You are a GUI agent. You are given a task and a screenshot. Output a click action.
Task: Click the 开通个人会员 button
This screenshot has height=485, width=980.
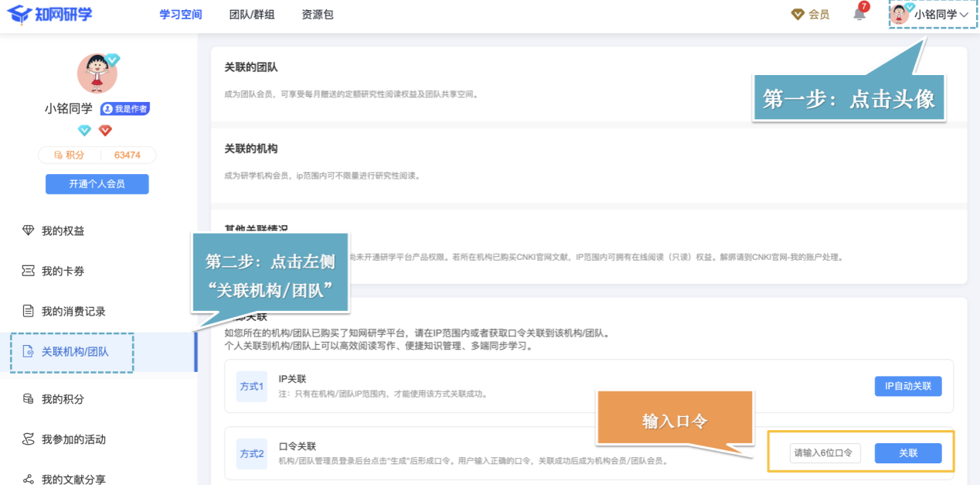(x=97, y=184)
